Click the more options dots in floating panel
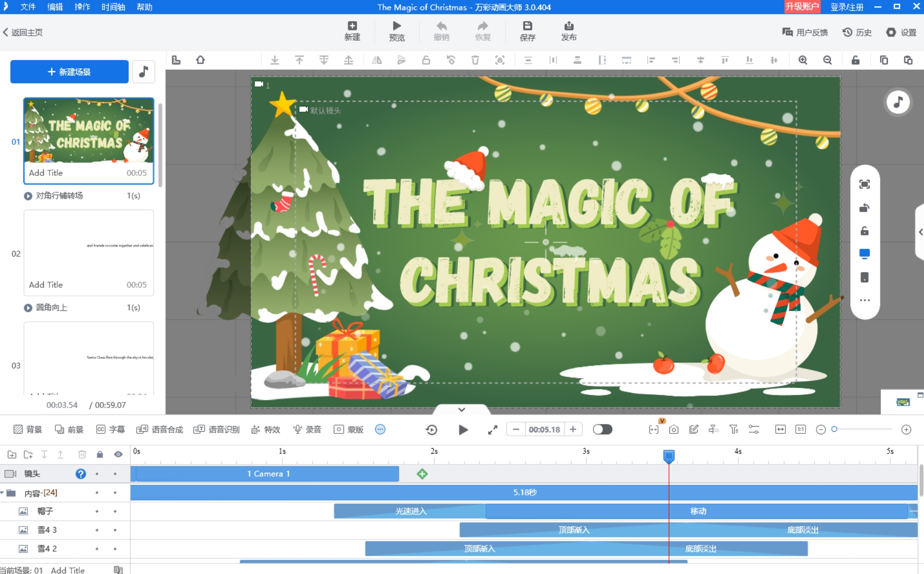The width and height of the screenshot is (924, 574). point(865,300)
